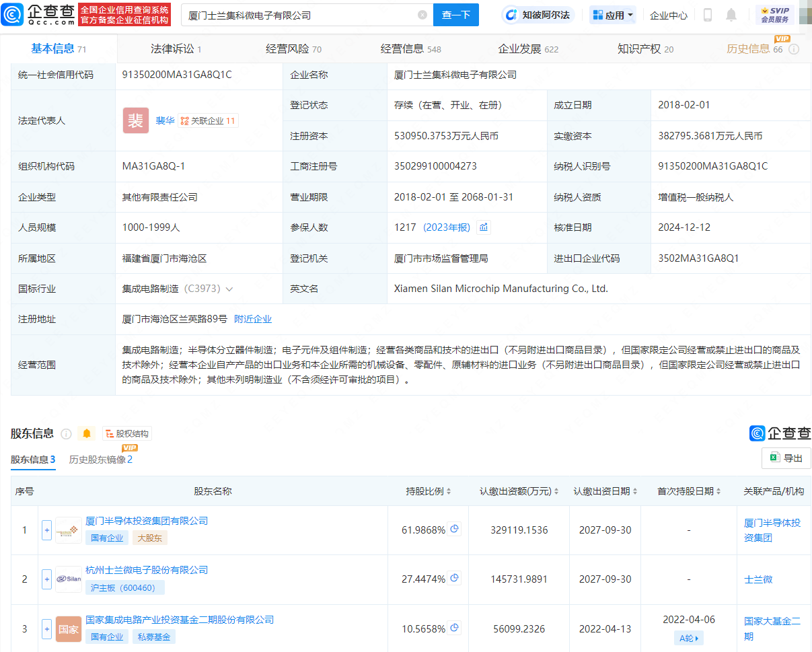812x652 pixels.
Task: Open the mobile phone app icon
Action: tap(707, 15)
